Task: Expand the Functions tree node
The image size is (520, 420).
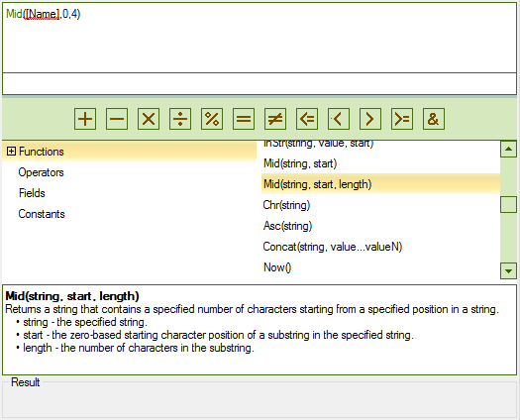Action: (11, 152)
